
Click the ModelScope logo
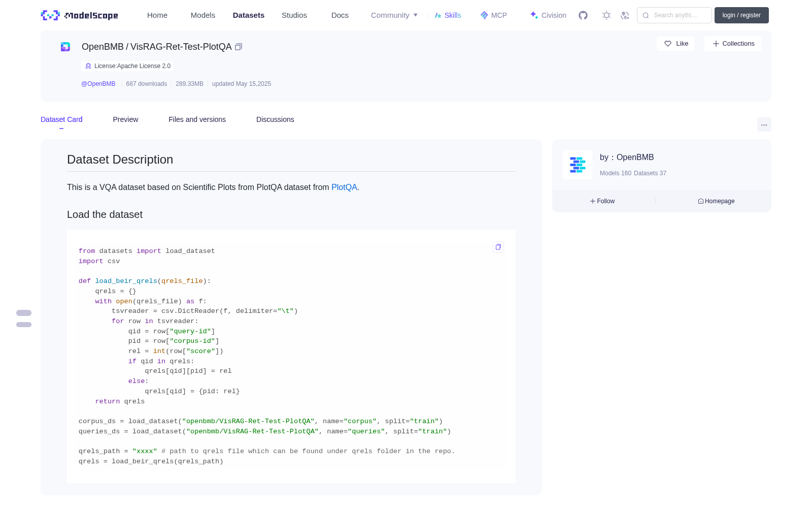click(x=80, y=15)
